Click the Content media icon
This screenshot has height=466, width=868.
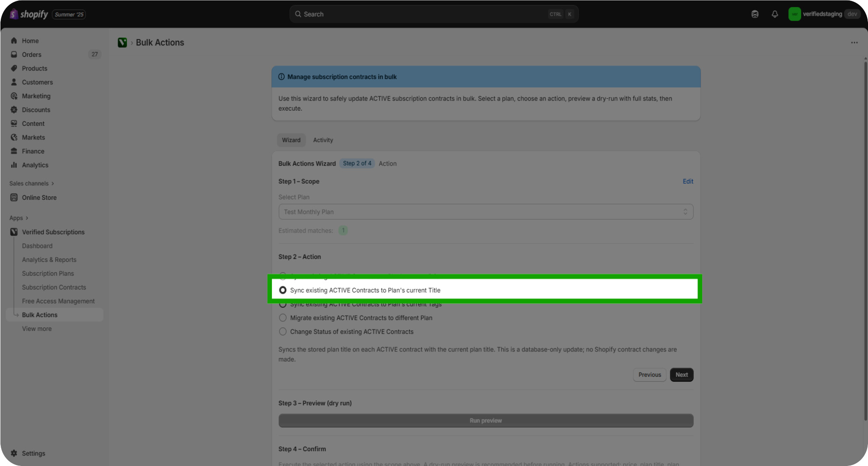click(14, 124)
